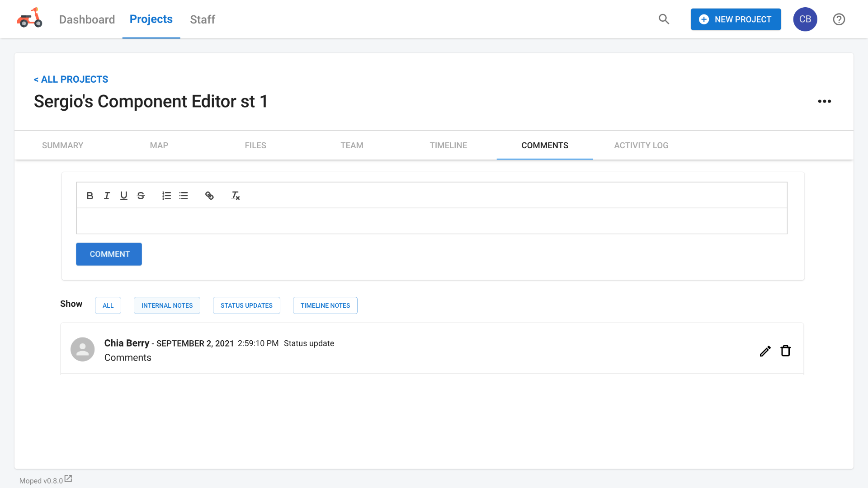The width and height of the screenshot is (868, 488).
Task: Switch to the TIMELINE tab
Action: 448,145
